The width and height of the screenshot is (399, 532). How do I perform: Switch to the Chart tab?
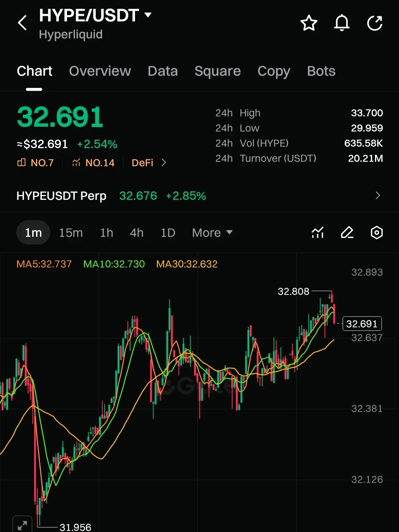click(x=34, y=71)
